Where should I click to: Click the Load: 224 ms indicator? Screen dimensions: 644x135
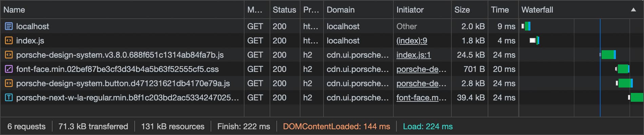click(x=428, y=127)
